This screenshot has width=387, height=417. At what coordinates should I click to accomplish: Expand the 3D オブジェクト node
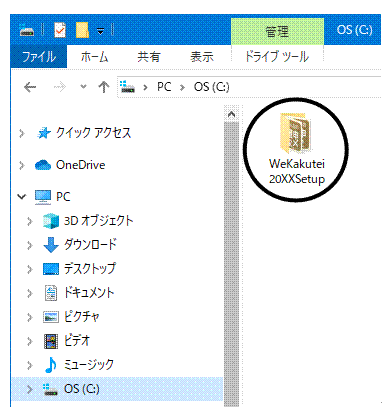tap(30, 221)
